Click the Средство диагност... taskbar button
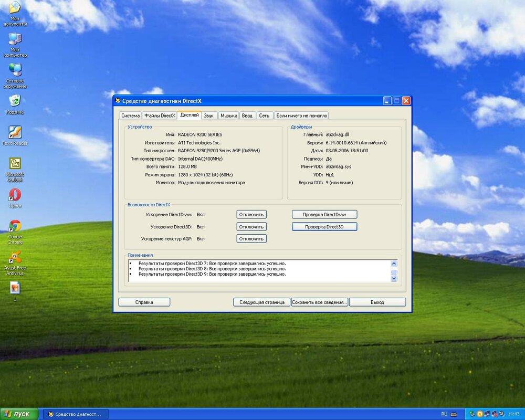The image size is (525, 420). click(75, 414)
